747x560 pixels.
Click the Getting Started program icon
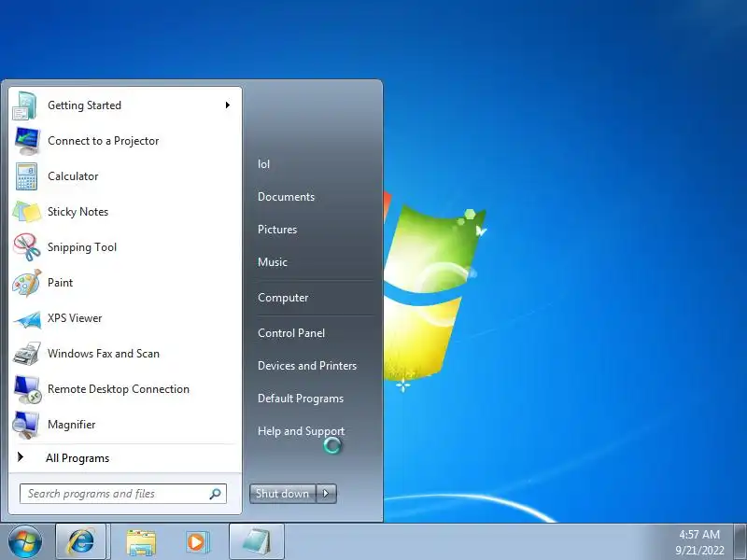tap(25, 105)
